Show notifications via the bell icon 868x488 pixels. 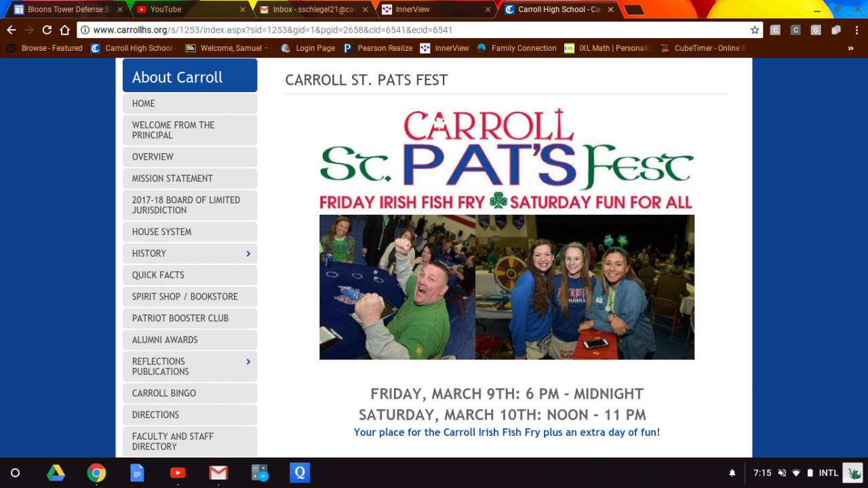pyautogui.click(x=732, y=473)
